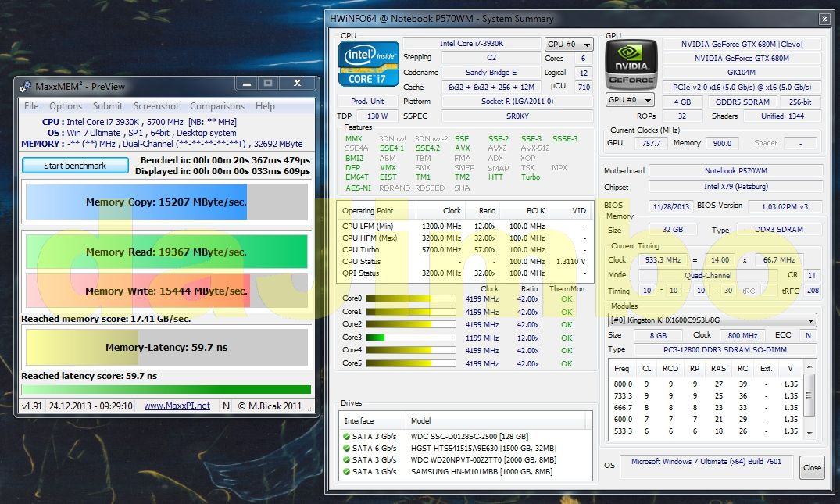Select the 'SAMSUNG HN-M101MBB [1000 GB, 8MB]' drive model
Screen dimensions: 840x504
point(481,472)
